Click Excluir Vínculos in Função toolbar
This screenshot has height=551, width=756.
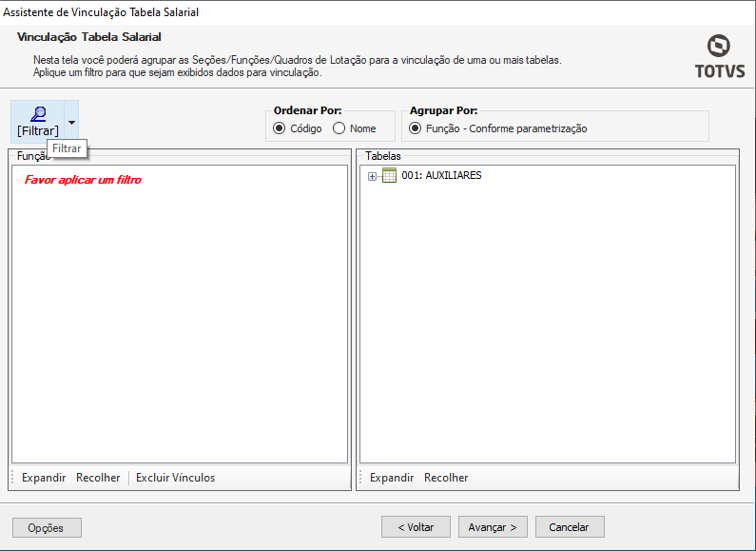coord(175,478)
